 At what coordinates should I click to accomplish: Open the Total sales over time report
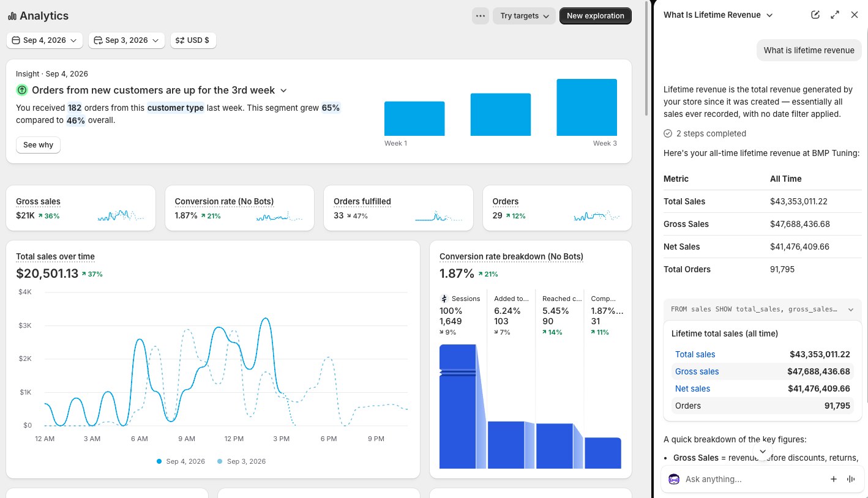[55, 257]
